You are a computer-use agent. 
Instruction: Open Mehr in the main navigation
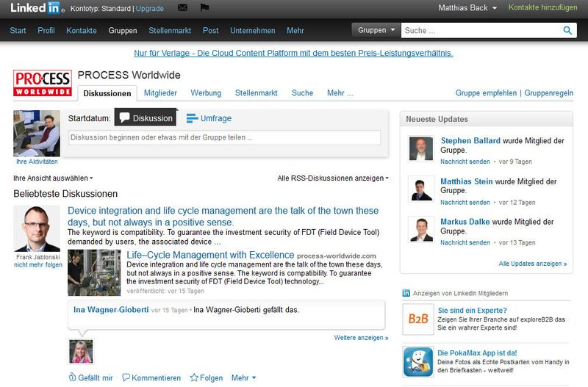click(295, 31)
